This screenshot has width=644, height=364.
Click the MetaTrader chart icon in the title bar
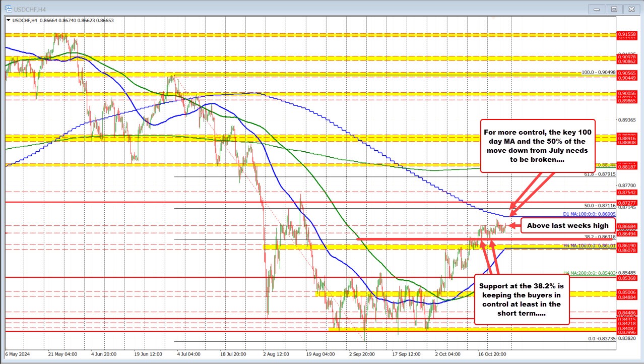(x=7, y=9)
